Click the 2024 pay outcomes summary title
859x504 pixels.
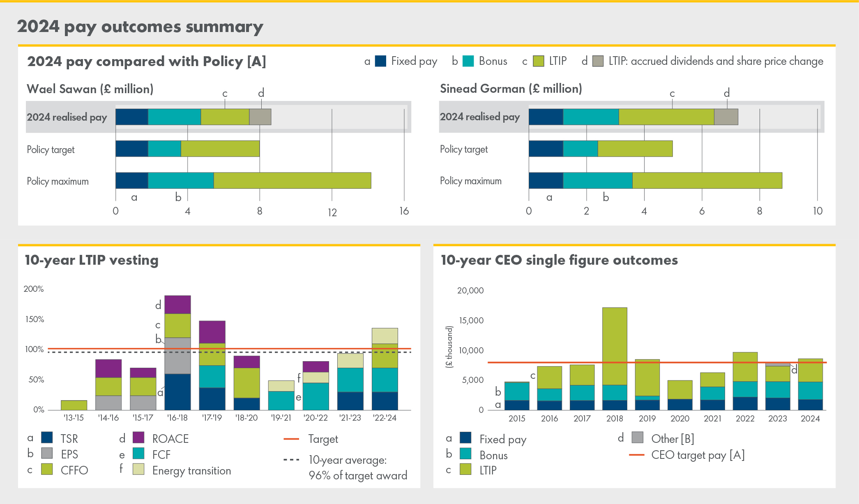pos(140,27)
